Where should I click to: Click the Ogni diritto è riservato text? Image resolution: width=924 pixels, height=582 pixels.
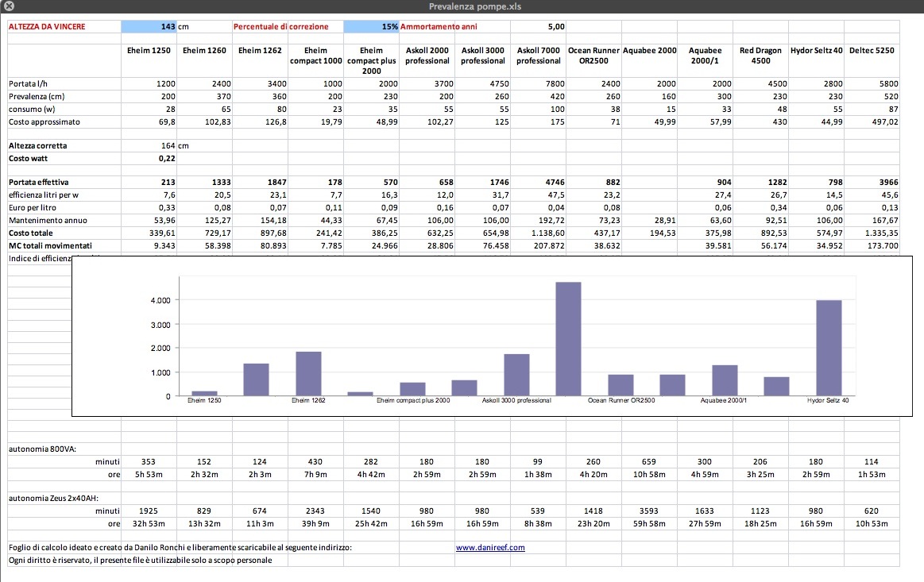tap(141, 561)
